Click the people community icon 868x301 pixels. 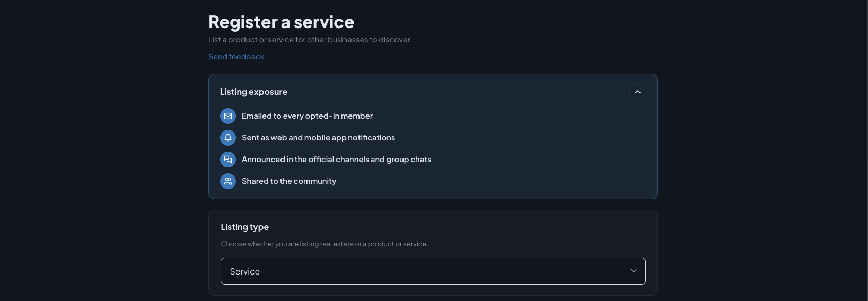click(x=228, y=181)
